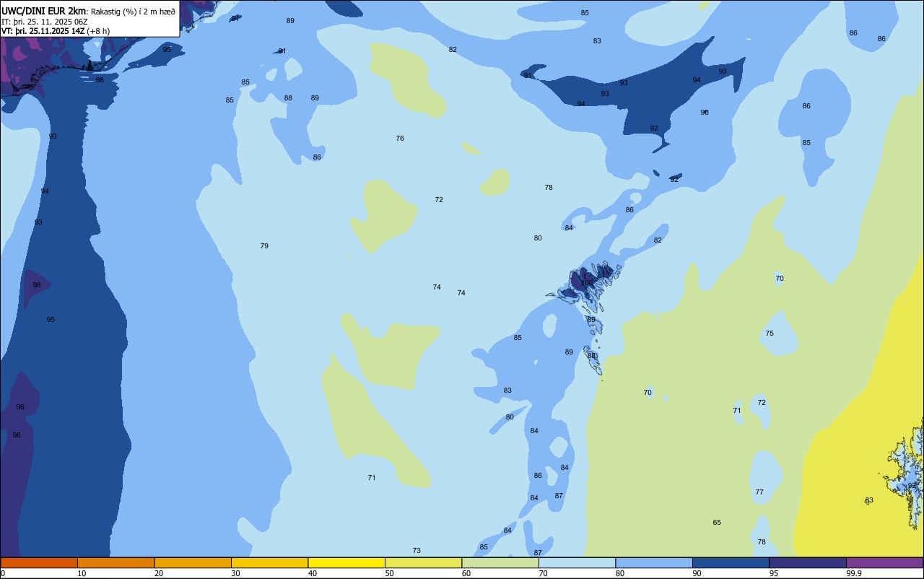The height and width of the screenshot is (579, 924).
Task: Click the '20' legend tick label
Action: coord(159,573)
